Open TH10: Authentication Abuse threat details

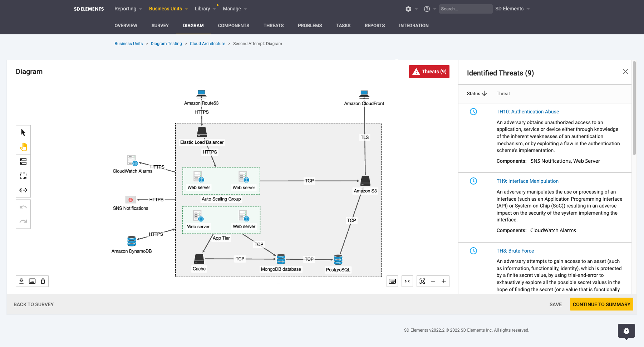point(527,112)
